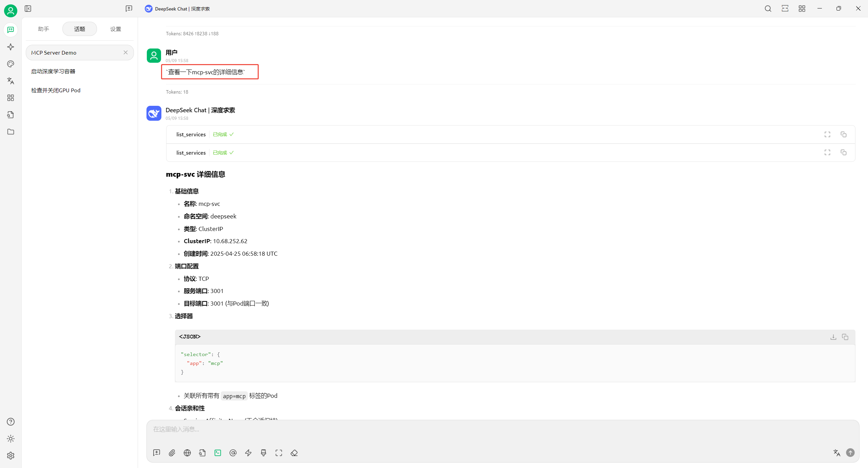Screen dimensions: 868x468
Task: Open the mini apps icon in header
Action: pyautogui.click(x=802, y=8)
